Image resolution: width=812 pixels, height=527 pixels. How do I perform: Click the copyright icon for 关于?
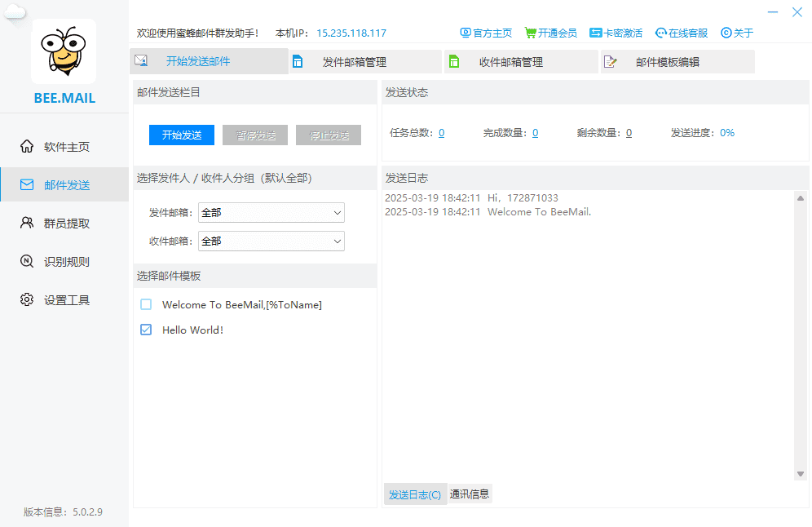(726, 33)
